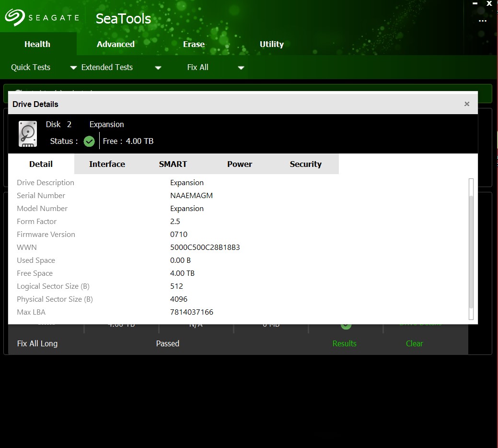Select the Health tab
Screen dimensions: 498x448
click(x=37, y=44)
